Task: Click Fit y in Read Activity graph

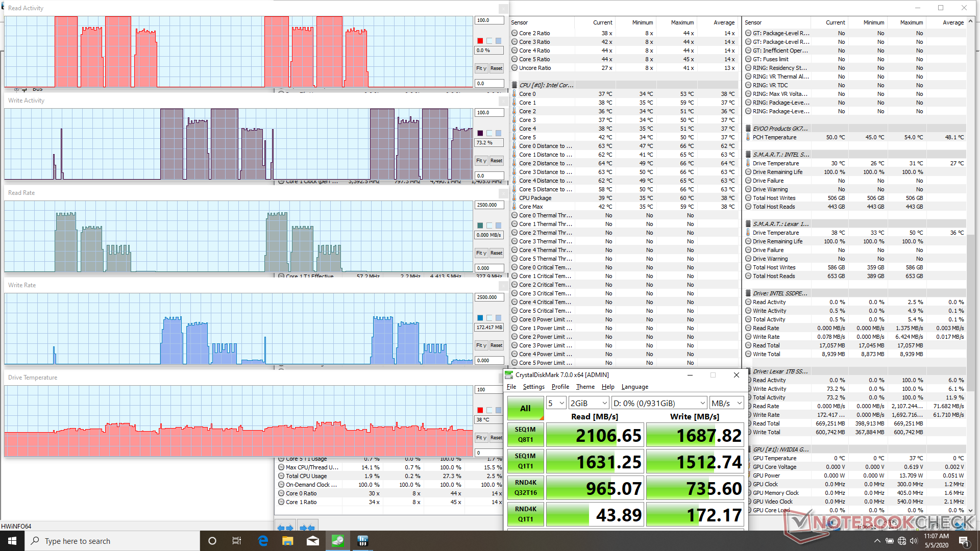Action: click(x=481, y=68)
